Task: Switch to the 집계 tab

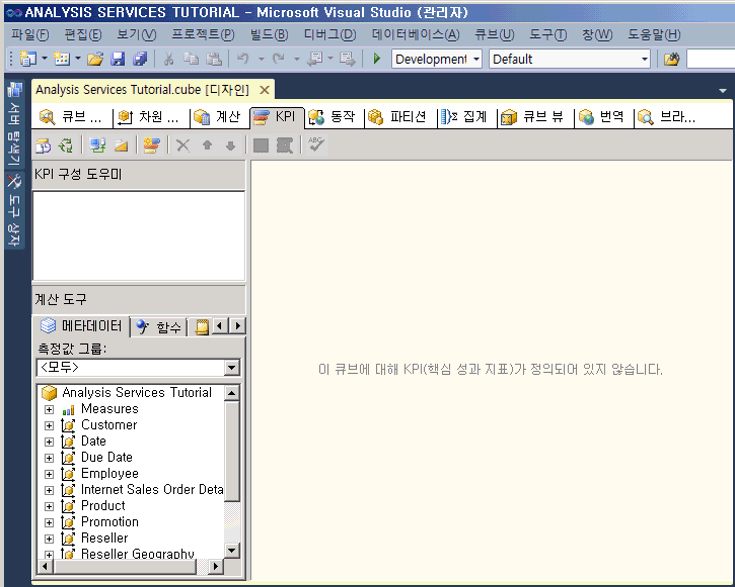Action: click(x=464, y=117)
